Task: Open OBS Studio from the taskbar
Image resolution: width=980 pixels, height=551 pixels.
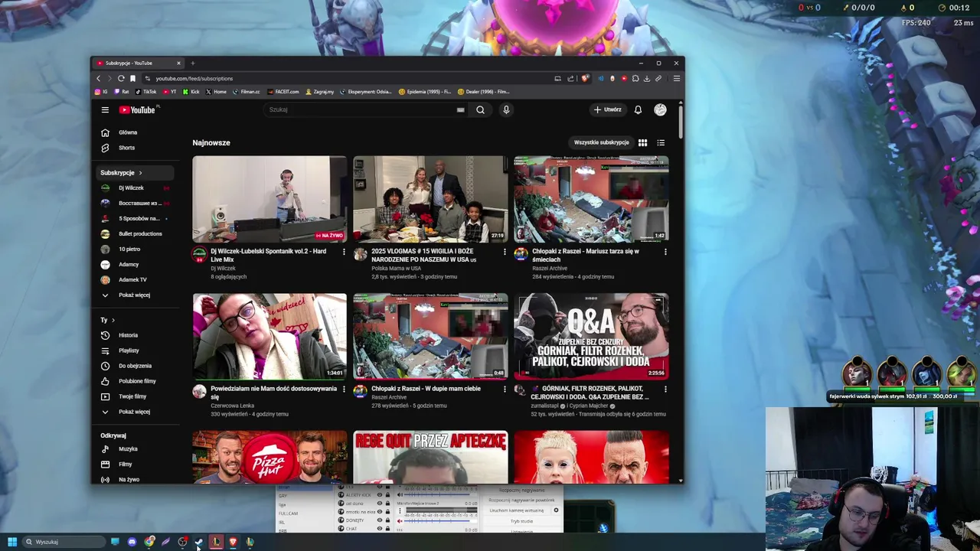Action: pos(182,542)
